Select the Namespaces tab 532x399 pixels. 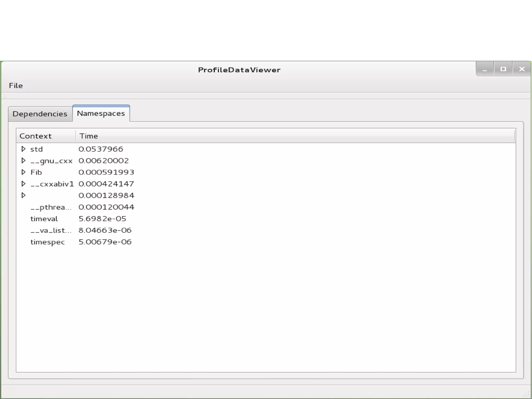pyautogui.click(x=101, y=113)
